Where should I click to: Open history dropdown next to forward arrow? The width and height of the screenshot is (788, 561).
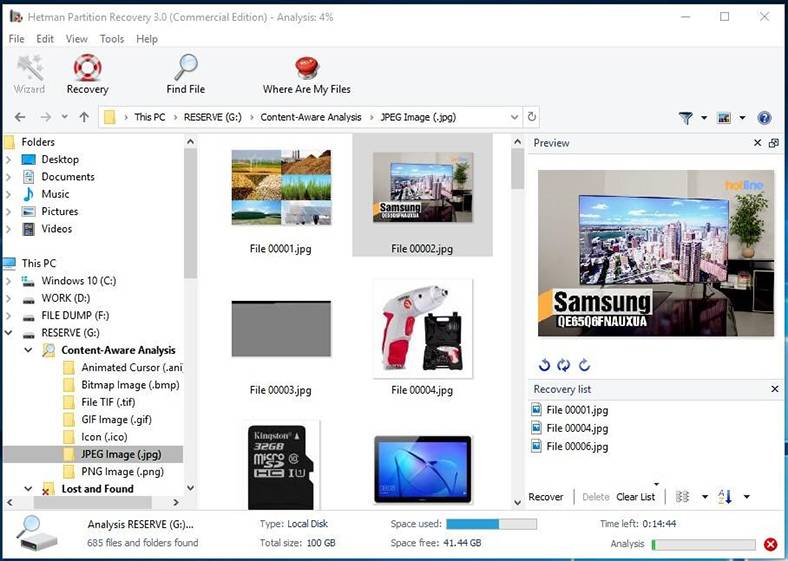pyautogui.click(x=64, y=117)
